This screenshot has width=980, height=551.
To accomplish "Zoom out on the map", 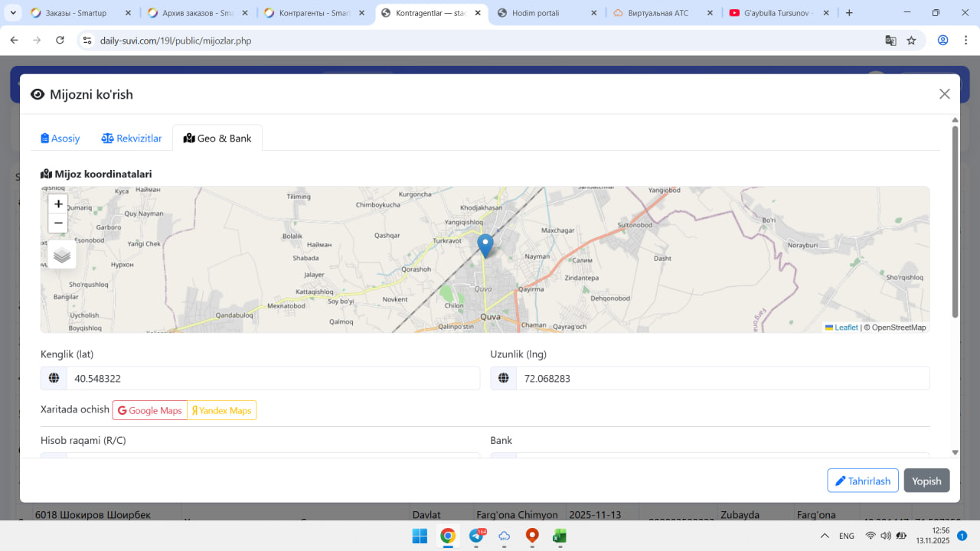I will tap(58, 223).
